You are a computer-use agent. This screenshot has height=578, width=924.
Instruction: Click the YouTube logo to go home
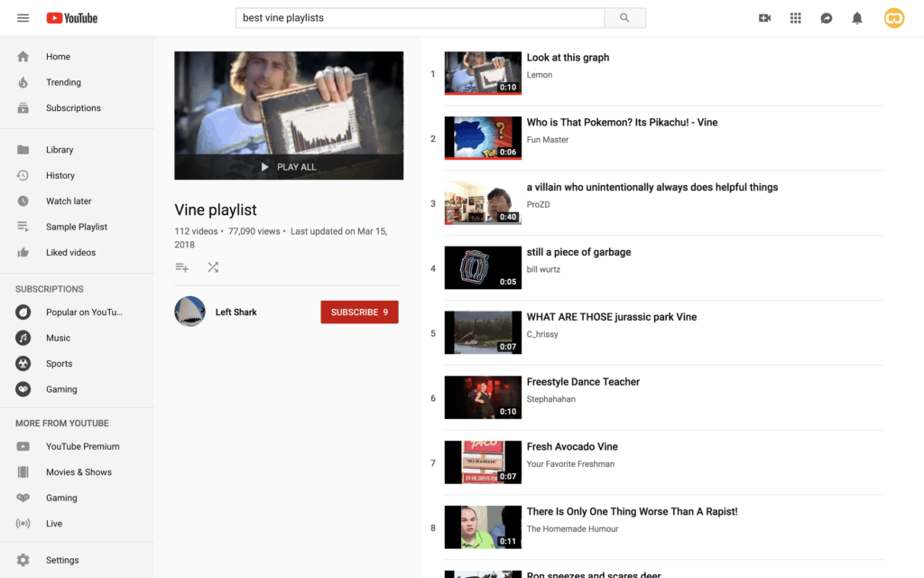coord(71,17)
